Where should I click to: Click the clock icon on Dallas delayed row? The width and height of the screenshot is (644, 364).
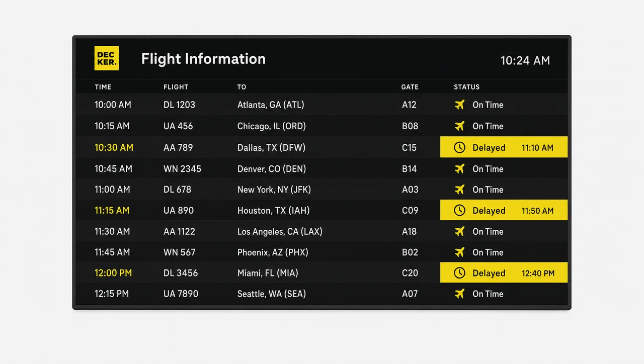tap(459, 148)
